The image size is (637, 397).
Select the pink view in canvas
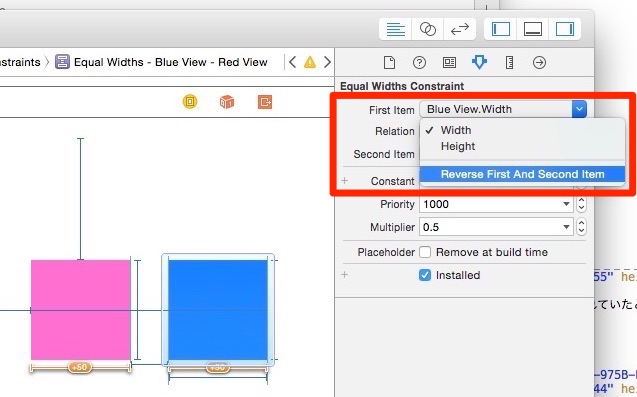tap(81, 310)
